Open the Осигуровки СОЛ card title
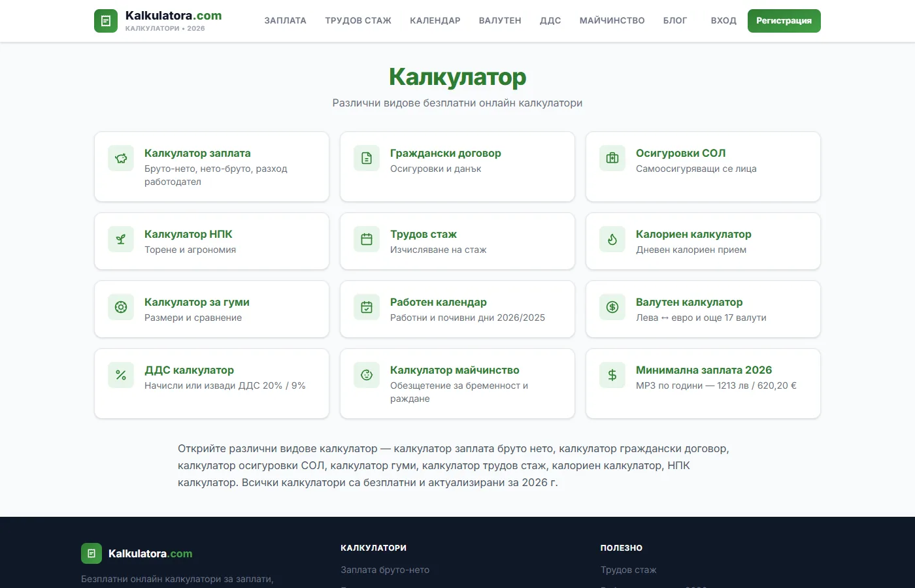Viewport: 915px width, 588px height. [681, 153]
